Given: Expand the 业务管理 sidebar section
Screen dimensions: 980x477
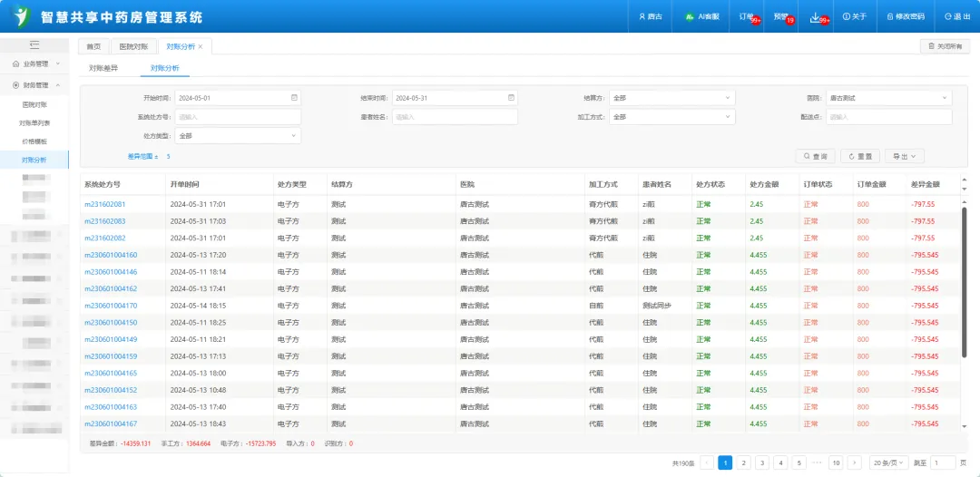Looking at the screenshot, I should (35, 64).
